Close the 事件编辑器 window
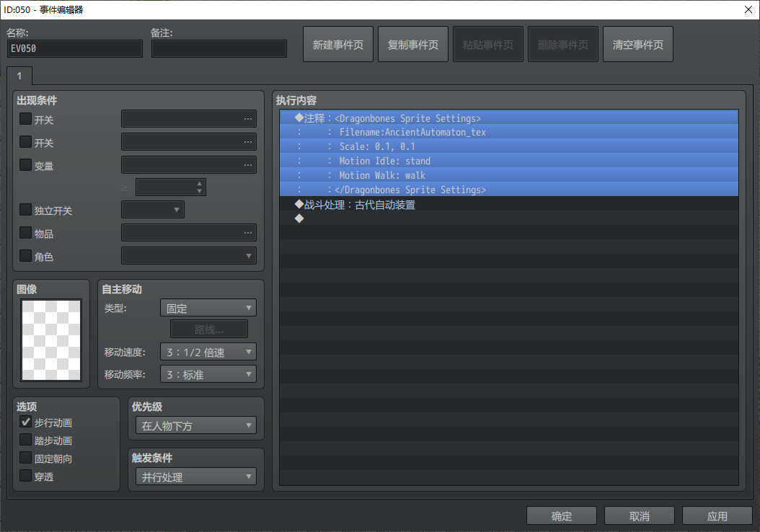The image size is (760, 532). (748, 9)
